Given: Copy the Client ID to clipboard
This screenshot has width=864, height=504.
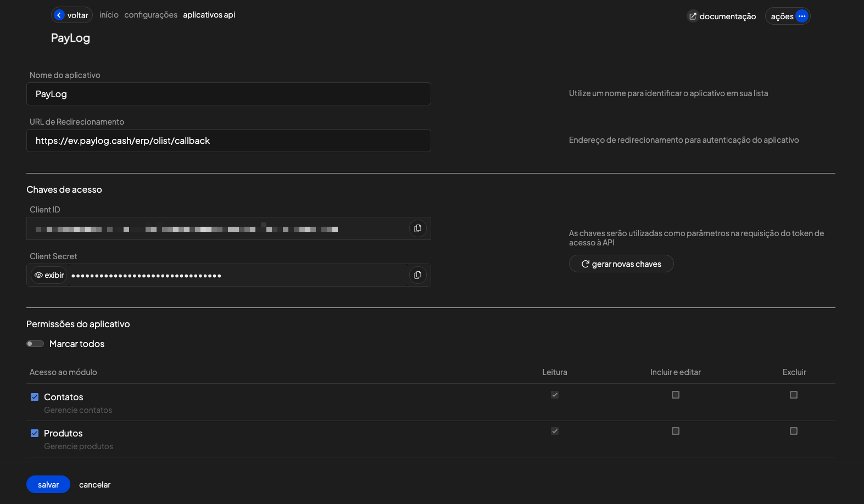Looking at the screenshot, I should [417, 228].
